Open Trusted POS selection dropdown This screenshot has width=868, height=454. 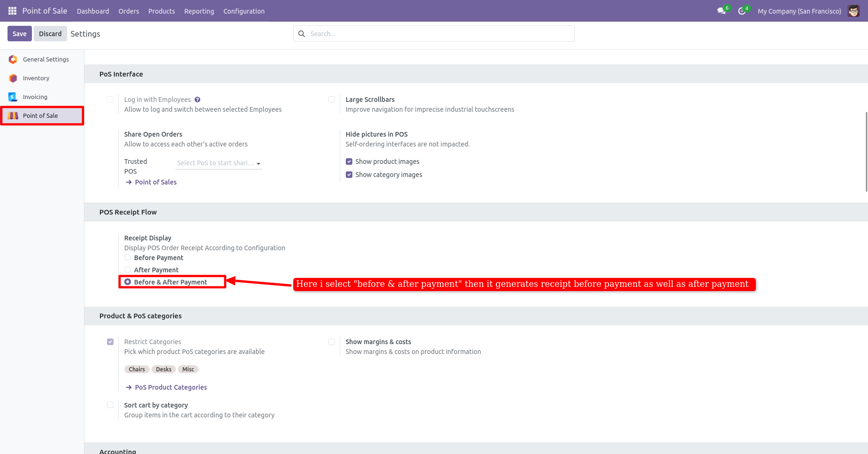pos(219,163)
